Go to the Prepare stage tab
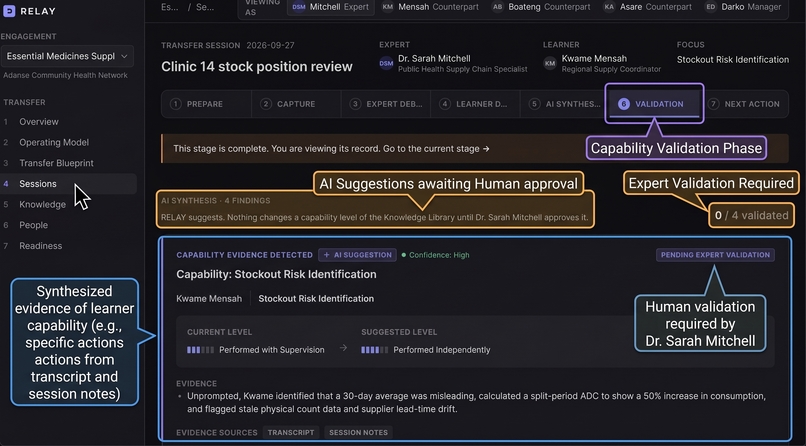This screenshot has height=446, width=806. point(206,104)
